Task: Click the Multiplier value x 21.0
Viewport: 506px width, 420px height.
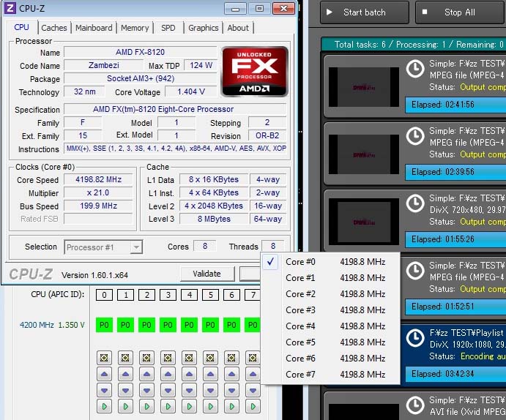Action: coord(98,192)
